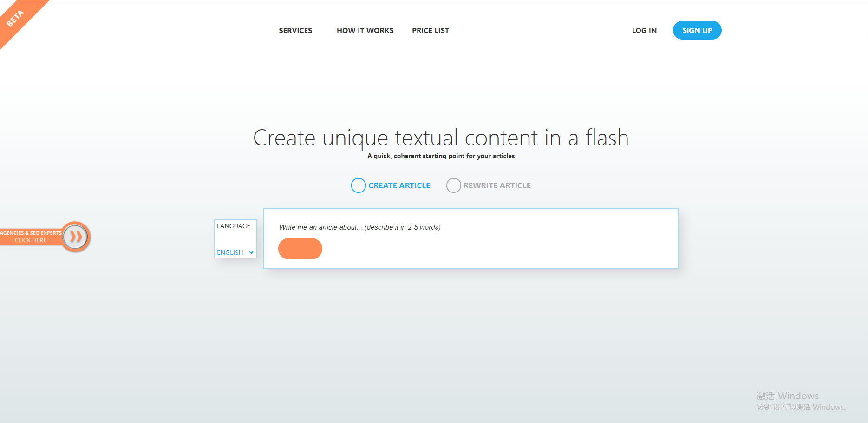Open the Price List page

pos(430,31)
